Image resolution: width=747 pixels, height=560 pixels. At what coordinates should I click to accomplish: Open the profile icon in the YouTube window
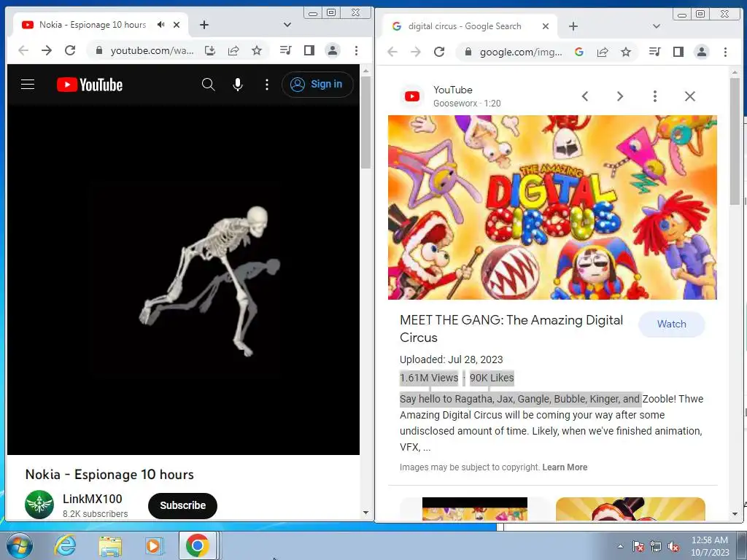pos(333,50)
